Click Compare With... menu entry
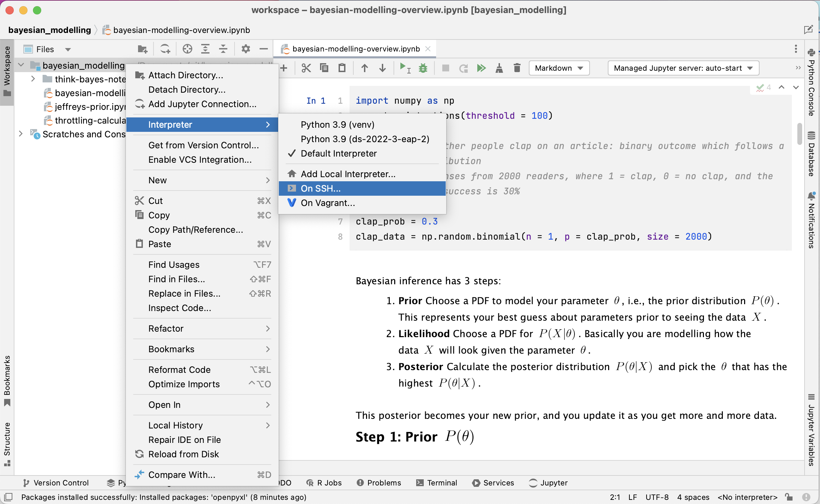 [203, 475]
